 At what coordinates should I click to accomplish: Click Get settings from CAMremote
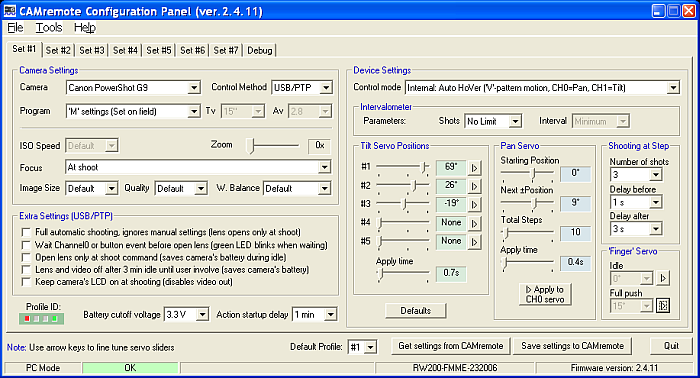click(450, 346)
